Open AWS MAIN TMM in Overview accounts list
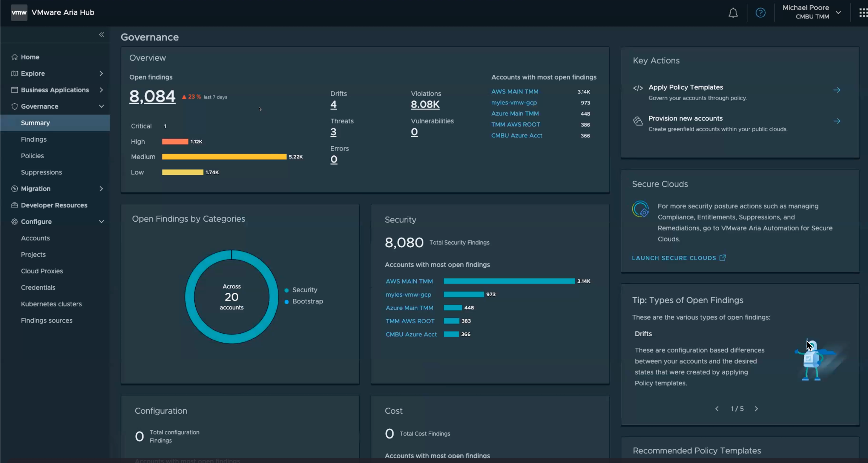The image size is (868, 463). click(515, 91)
